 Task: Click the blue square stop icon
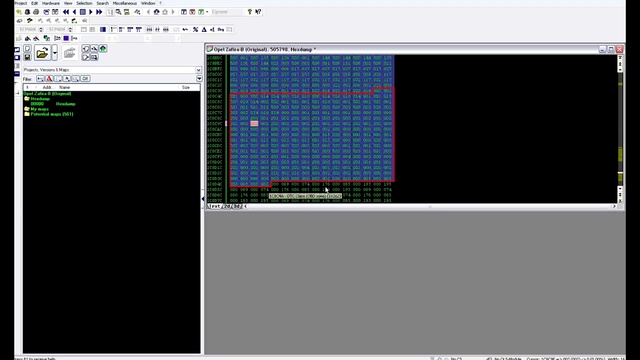tap(82, 12)
